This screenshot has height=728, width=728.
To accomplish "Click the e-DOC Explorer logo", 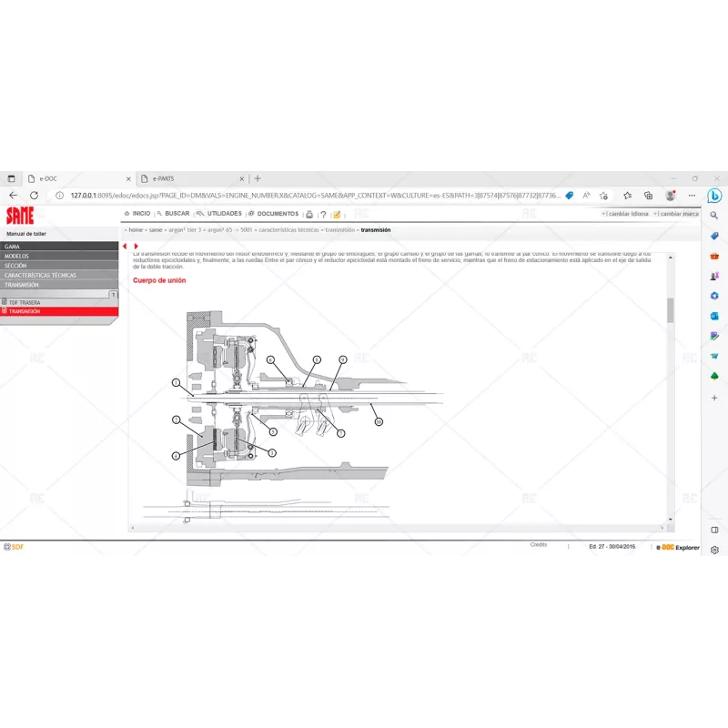I will pos(677,548).
